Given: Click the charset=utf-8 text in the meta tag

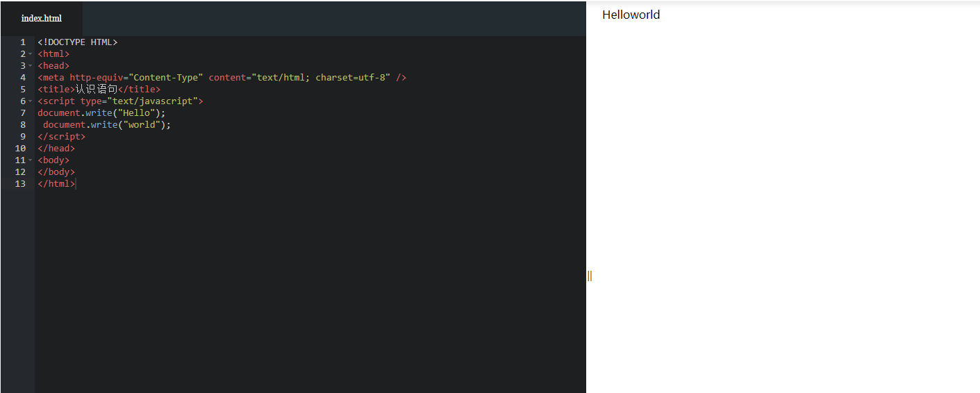Looking at the screenshot, I should click(353, 78).
